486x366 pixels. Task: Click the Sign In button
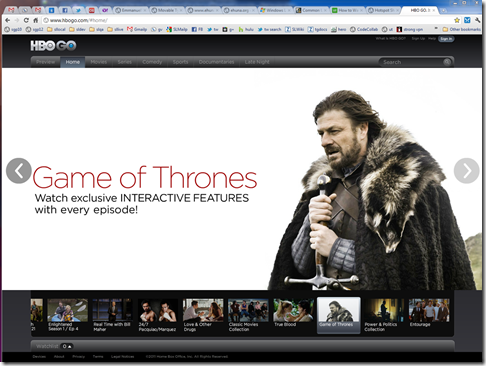pos(446,39)
